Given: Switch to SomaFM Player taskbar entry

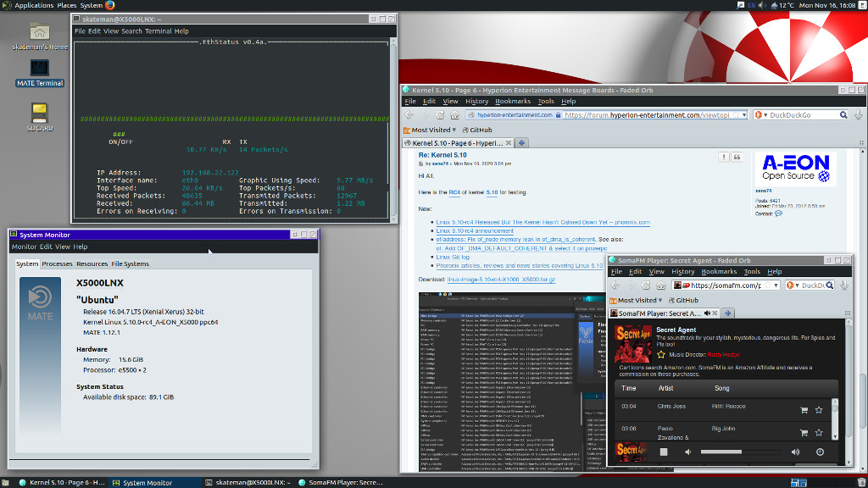Looking at the screenshot, I should [341, 482].
